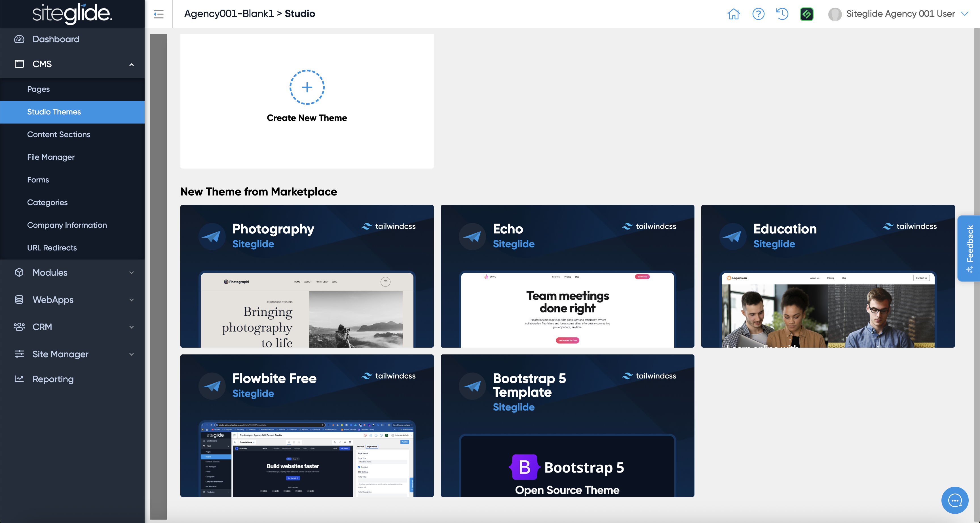This screenshot has height=523, width=980.
Task: Click the Dashboard gauge icon in sidebar
Action: [19, 39]
